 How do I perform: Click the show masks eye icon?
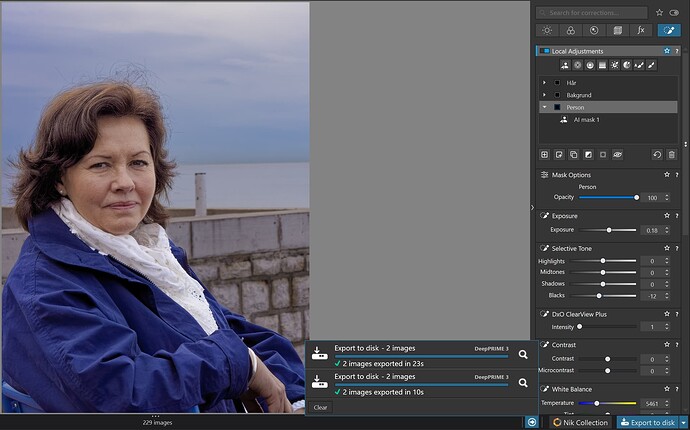[618, 155]
